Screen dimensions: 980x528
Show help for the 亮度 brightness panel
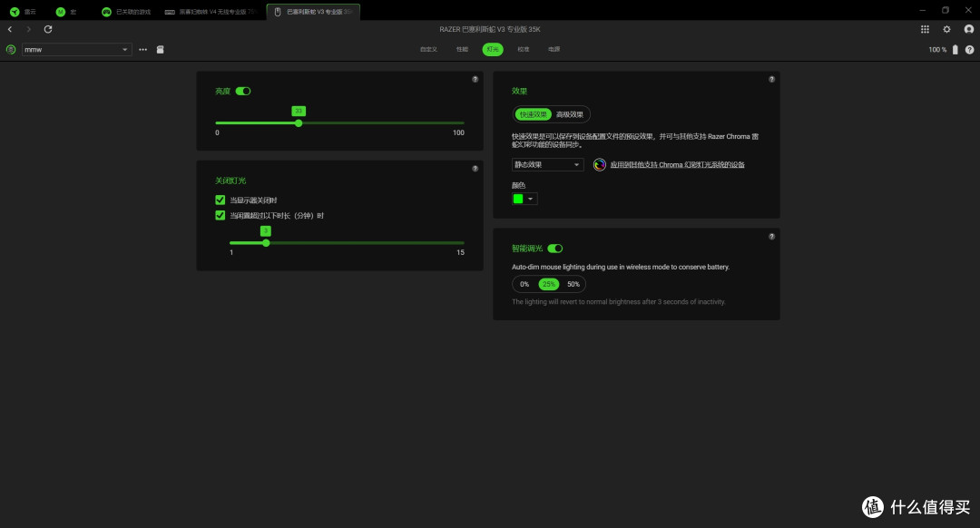[475, 79]
